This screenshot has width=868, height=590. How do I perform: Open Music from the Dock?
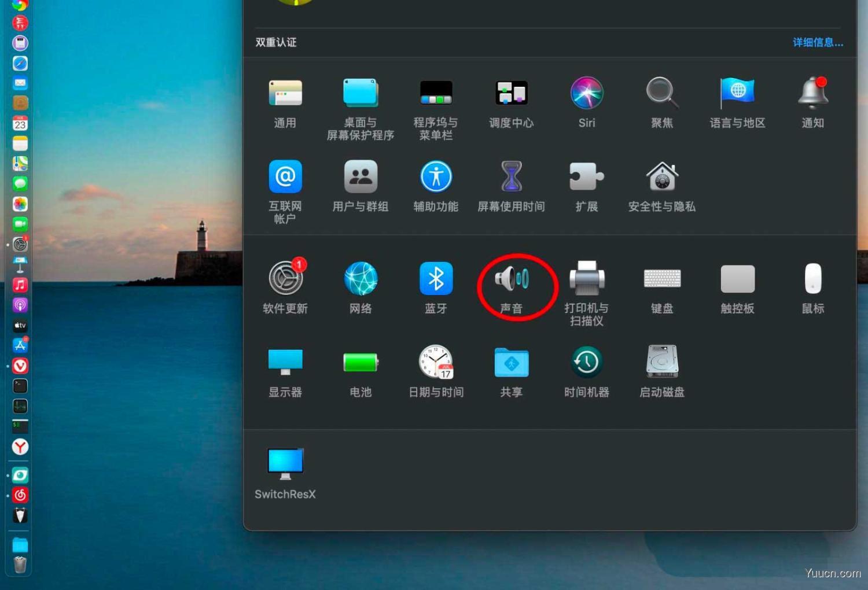point(20,285)
